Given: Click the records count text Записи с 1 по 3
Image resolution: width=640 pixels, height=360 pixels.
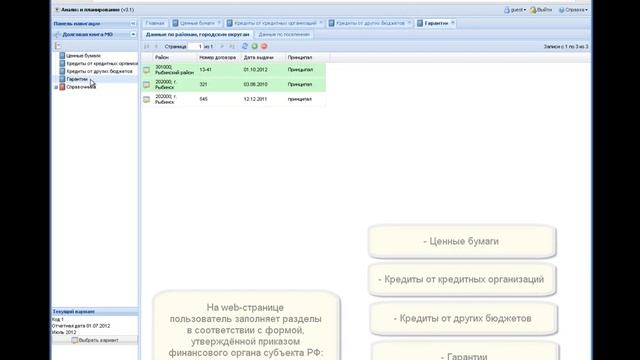Looking at the screenshot, I should click(566, 47).
